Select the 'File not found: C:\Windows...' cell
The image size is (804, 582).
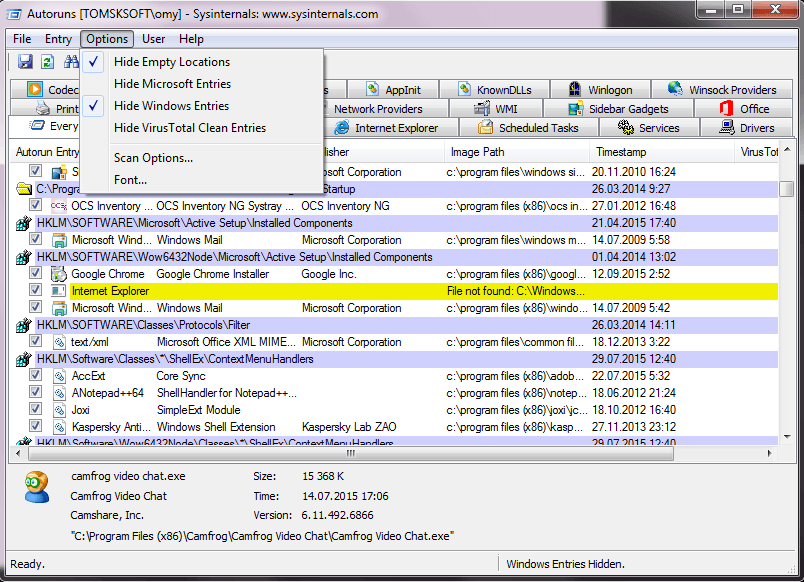[x=516, y=291]
